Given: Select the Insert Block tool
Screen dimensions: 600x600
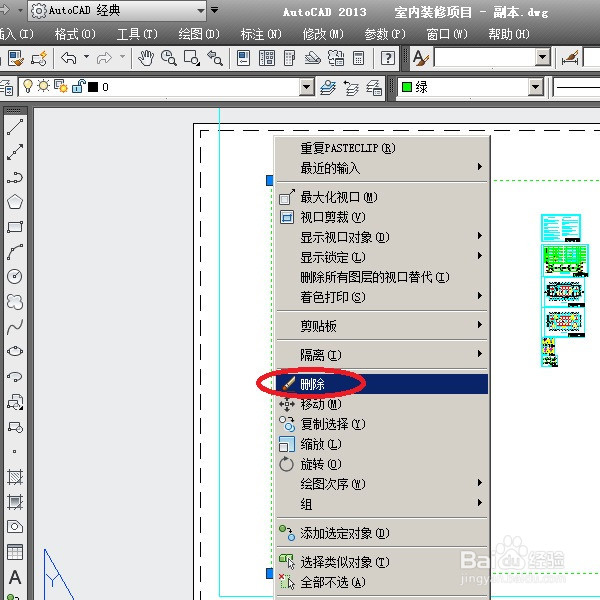Looking at the screenshot, I should 15,402.
